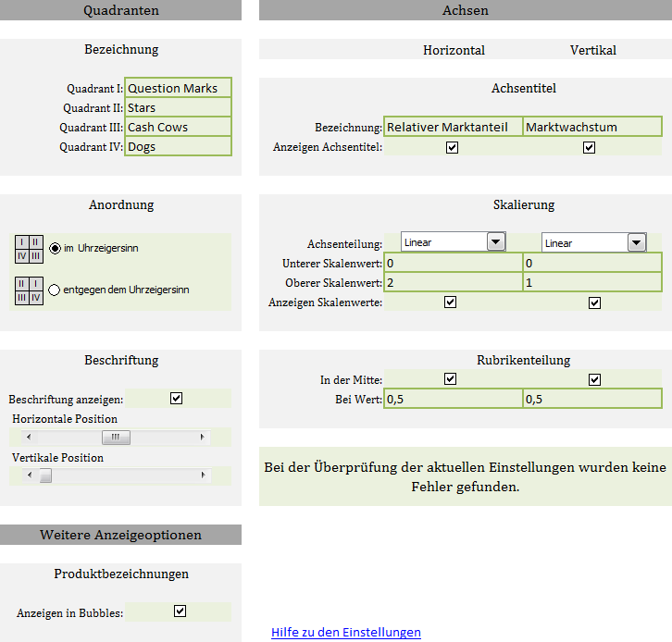Image resolution: width=672 pixels, height=642 pixels.
Task: Click the clockwise quadrant layout icon
Action: (x=30, y=249)
